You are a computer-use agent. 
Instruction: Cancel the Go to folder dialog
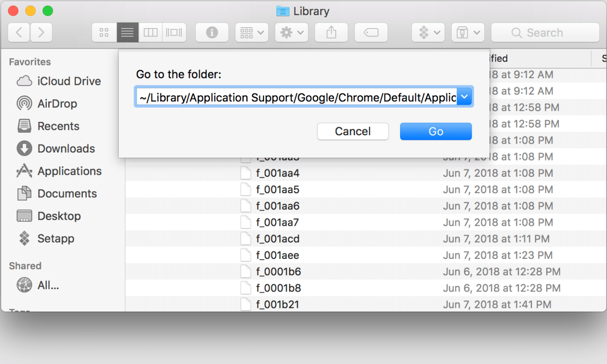(353, 132)
